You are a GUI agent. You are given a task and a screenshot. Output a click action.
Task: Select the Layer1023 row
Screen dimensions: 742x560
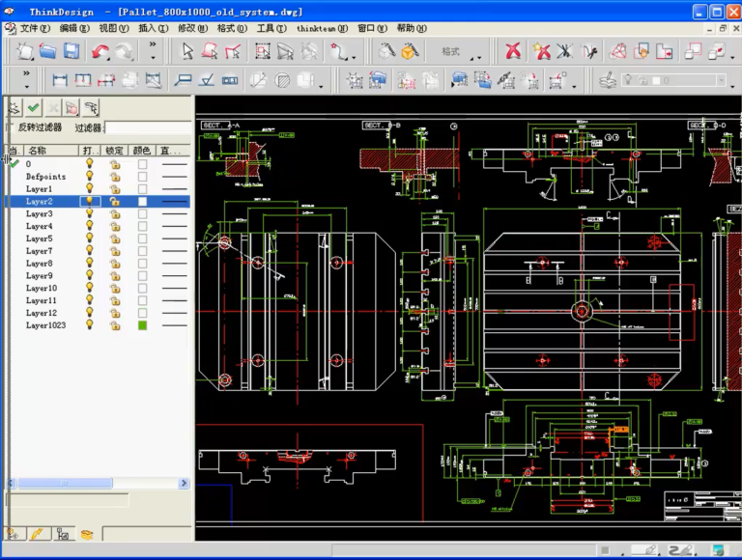pyautogui.click(x=98, y=325)
